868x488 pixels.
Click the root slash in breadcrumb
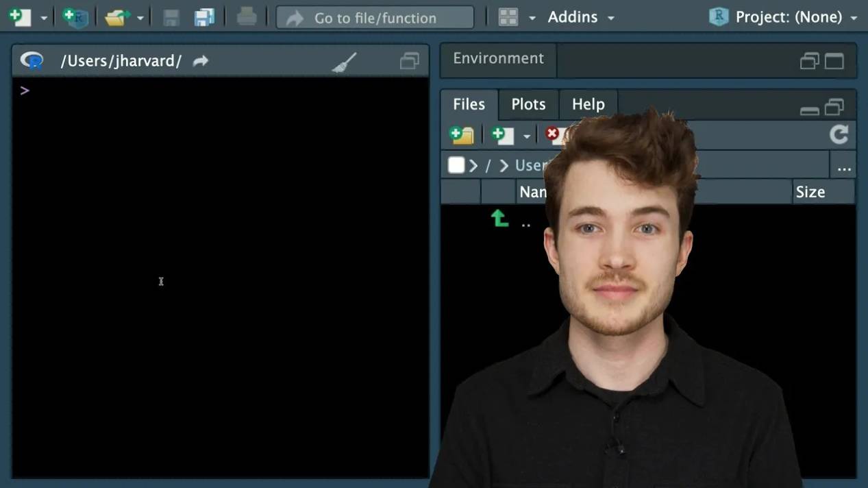[x=488, y=166]
